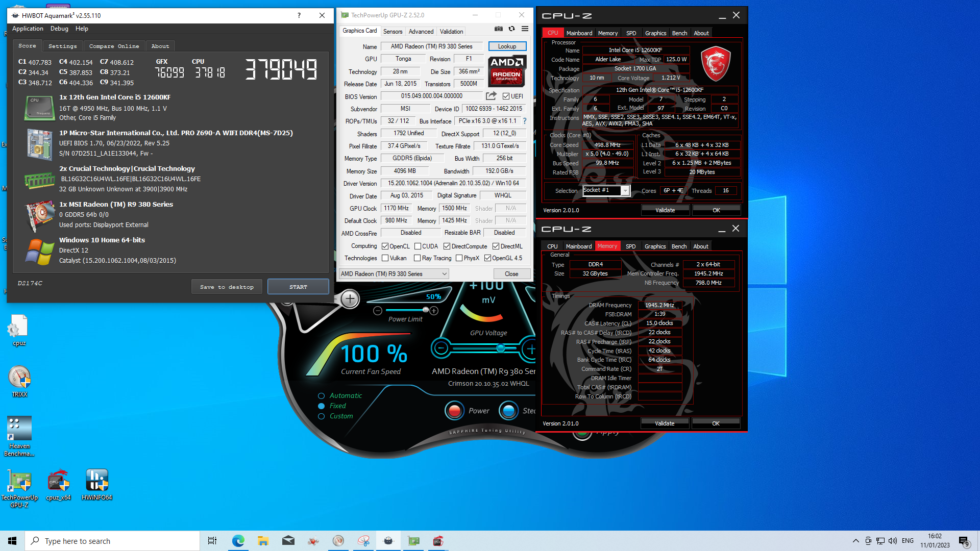Open the TRIXX desktop shortcut
Viewport: 980px width, 551px height.
click(19, 382)
